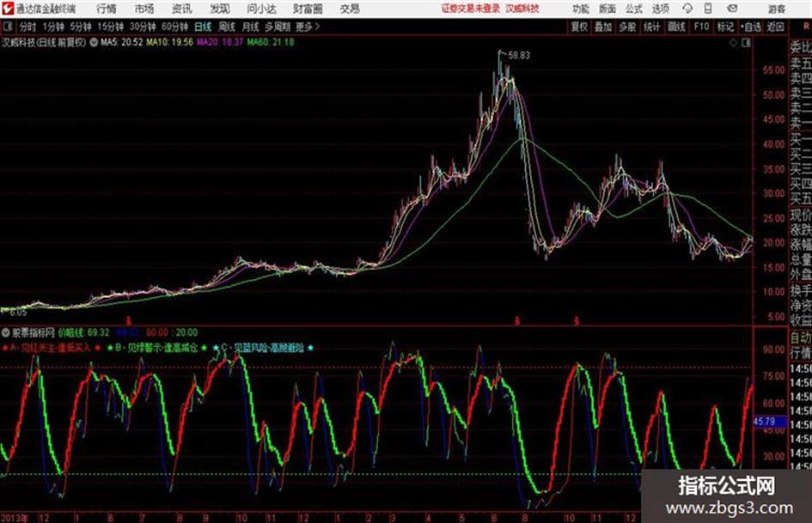Switch to 30分钟 chart period
Viewport: 812px width, 523px height.
pyautogui.click(x=143, y=27)
